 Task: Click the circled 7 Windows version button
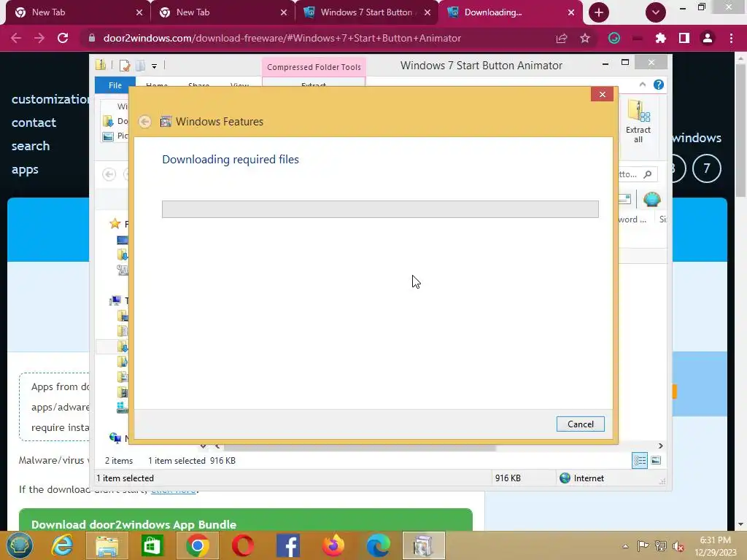[x=706, y=168]
